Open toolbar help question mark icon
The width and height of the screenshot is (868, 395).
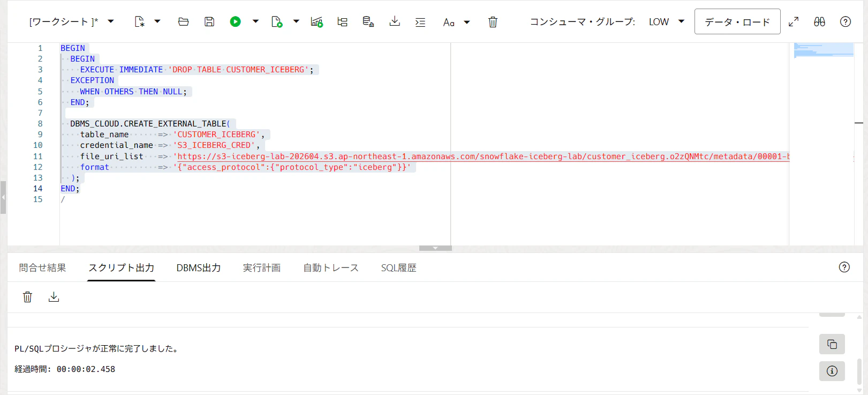pyautogui.click(x=846, y=21)
